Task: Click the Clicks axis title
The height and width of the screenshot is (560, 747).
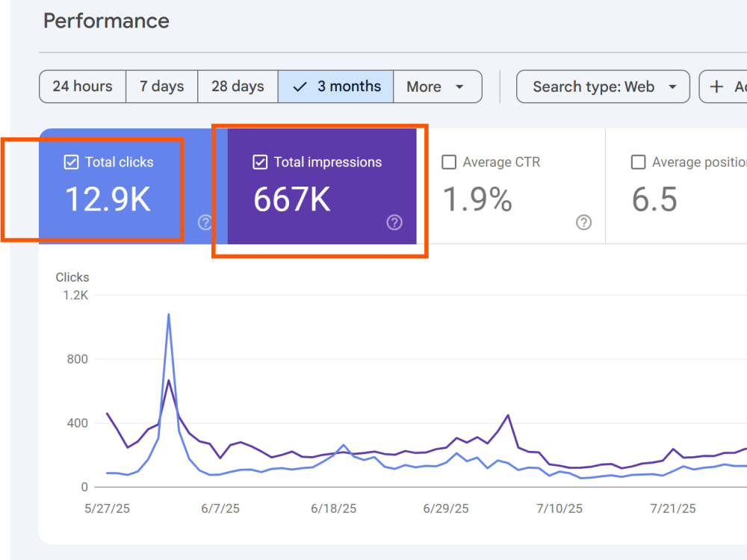Action: click(x=72, y=277)
